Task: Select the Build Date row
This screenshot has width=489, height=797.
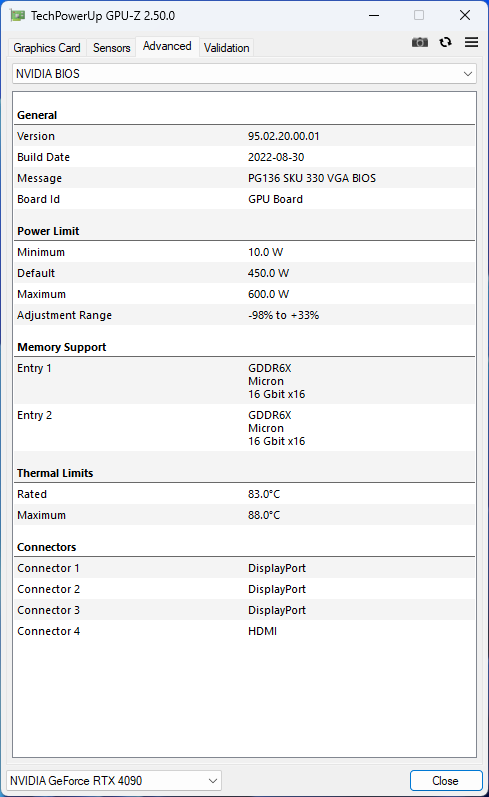Action: (244, 157)
